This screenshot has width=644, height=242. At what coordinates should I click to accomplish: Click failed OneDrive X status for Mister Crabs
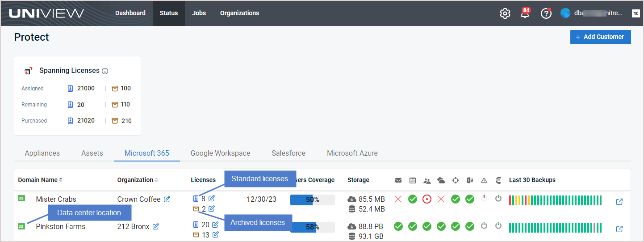tap(441, 199)
